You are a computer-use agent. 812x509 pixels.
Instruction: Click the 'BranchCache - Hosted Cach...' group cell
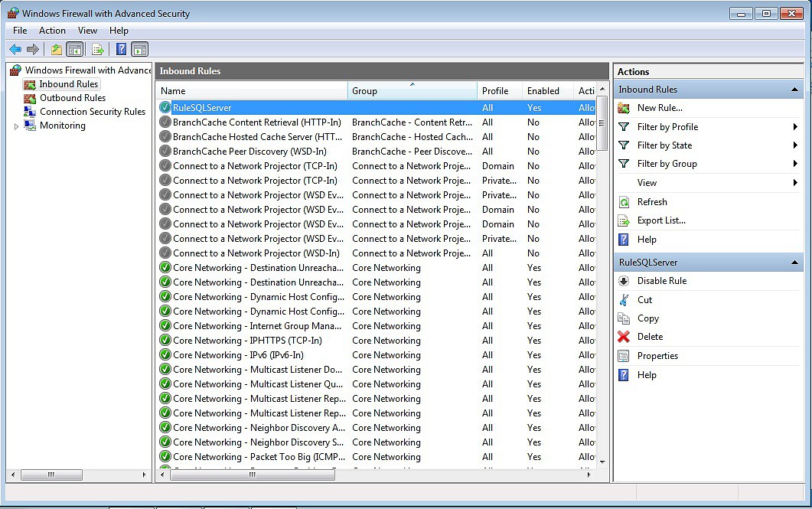point(413,137)
